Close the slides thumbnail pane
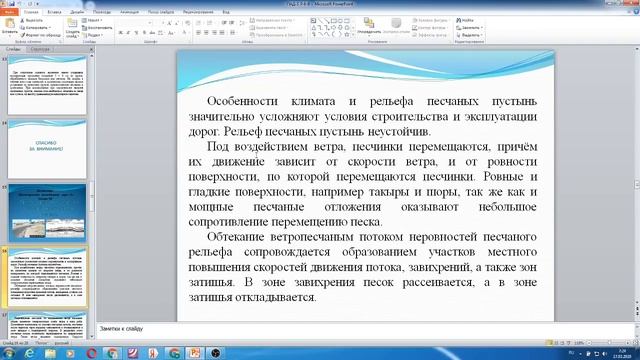 pyautogui.click(x=91, y=49)
